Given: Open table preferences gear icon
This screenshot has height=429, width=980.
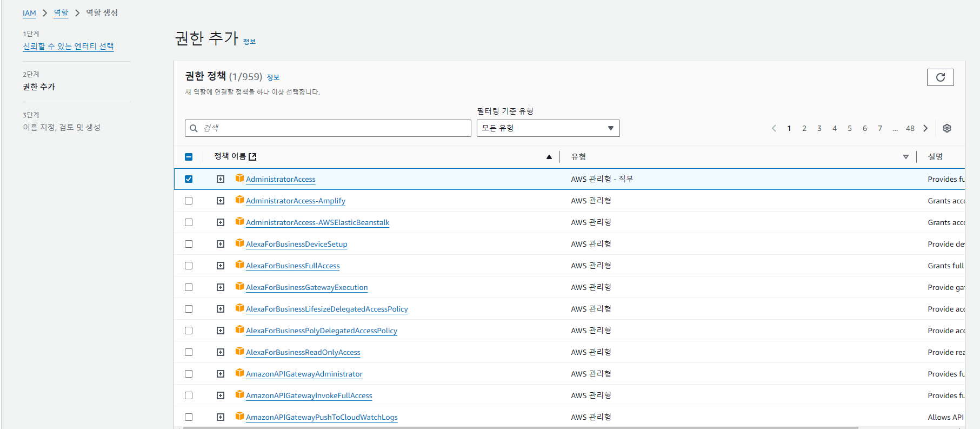Looking at the screenshot, I should click(947, 128).
